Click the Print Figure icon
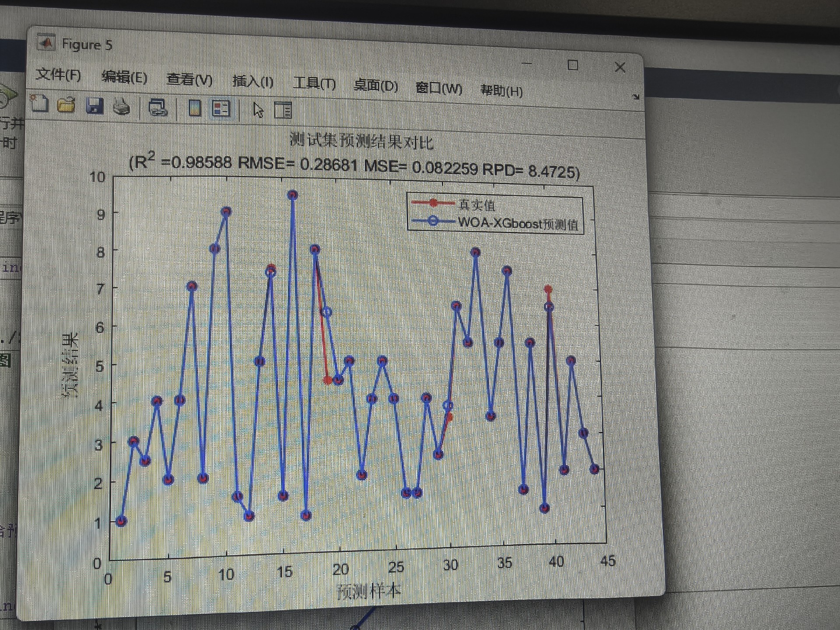 tap(121, 106)
